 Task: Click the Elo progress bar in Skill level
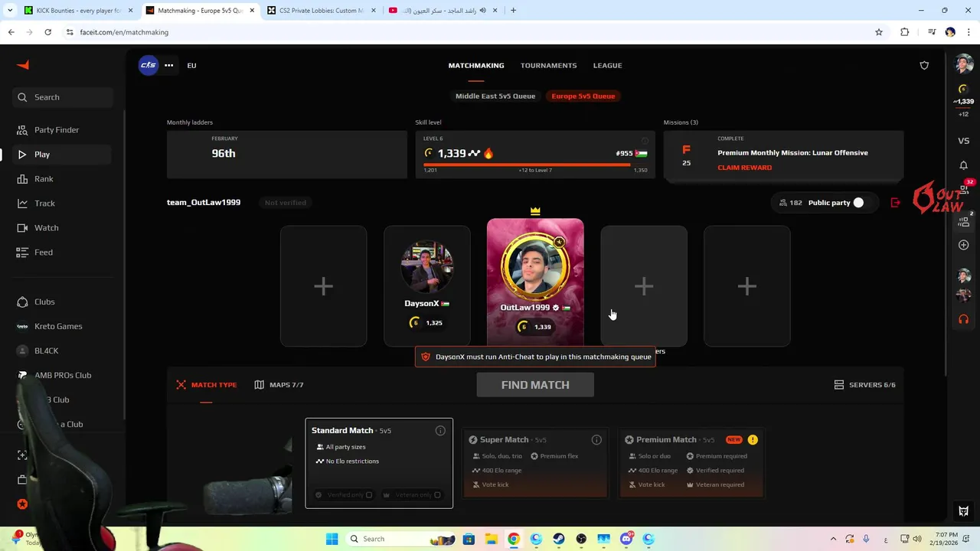[535, 164]
